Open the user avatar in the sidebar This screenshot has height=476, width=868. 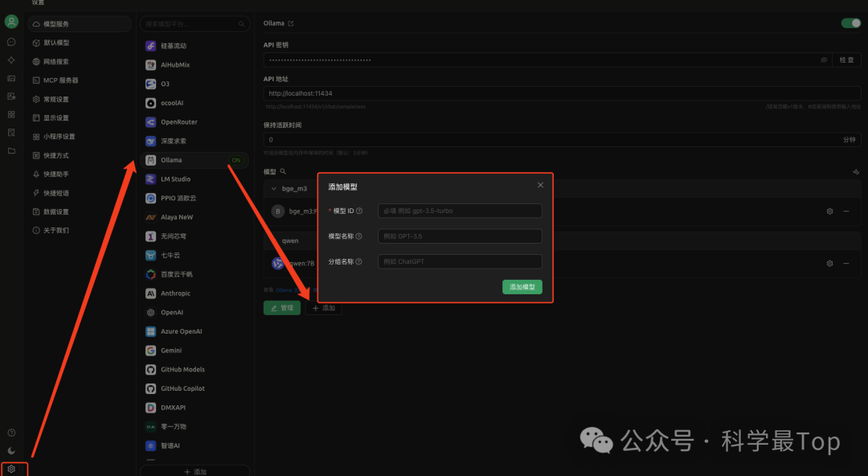(11, 22)
